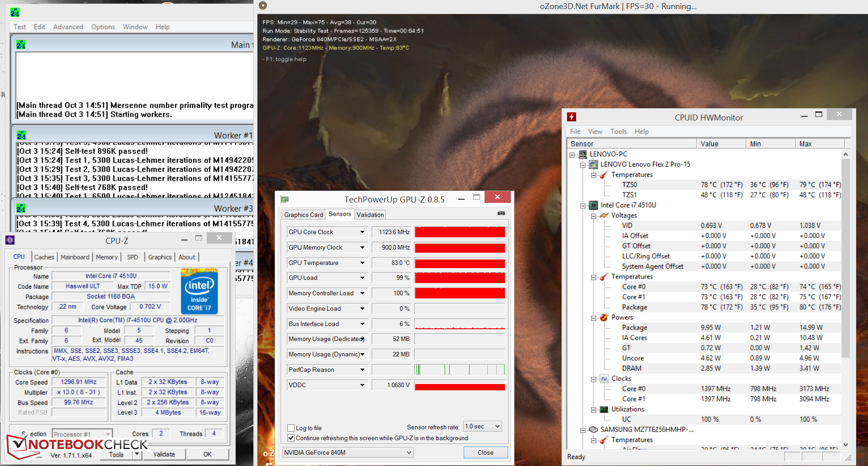
Task: Click the HWMonitor red lightning icon
Action: tap(572, 117)
